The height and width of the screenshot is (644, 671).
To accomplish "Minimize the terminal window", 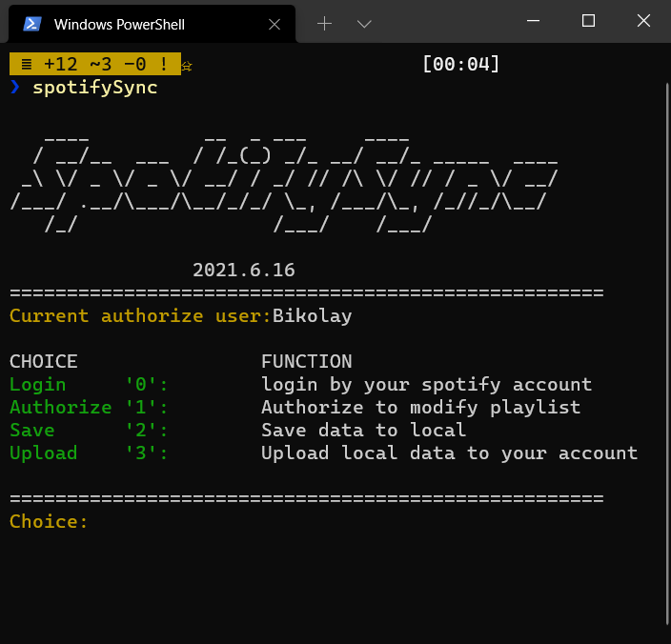I will click(x=533, y=21).
